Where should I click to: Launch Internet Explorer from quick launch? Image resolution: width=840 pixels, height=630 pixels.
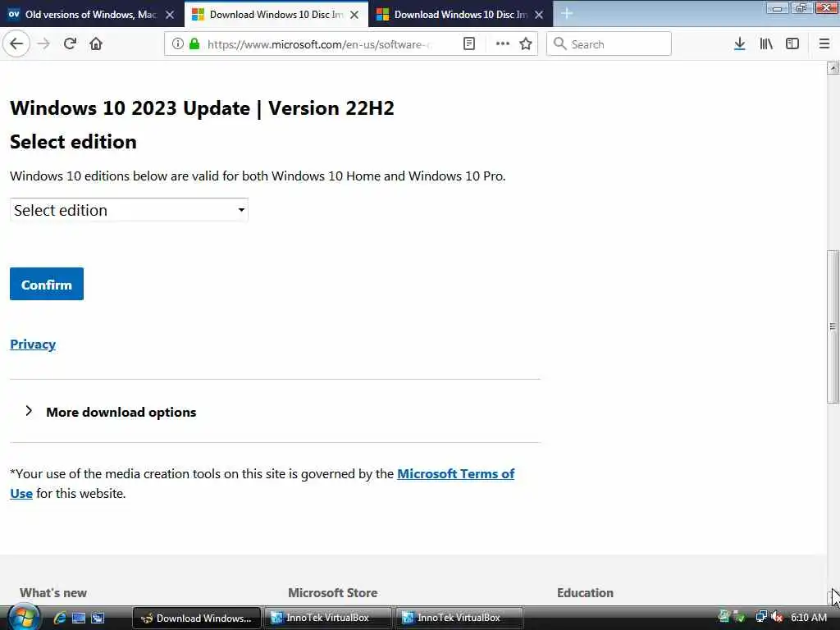point(60,618)
